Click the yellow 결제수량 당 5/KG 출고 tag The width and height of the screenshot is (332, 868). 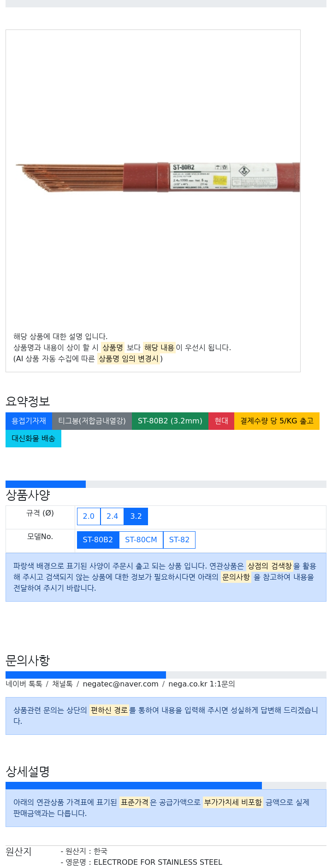277,421
